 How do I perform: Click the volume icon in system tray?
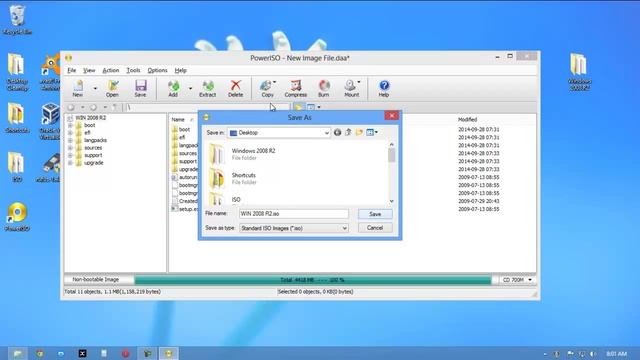[x=593, y=354]
